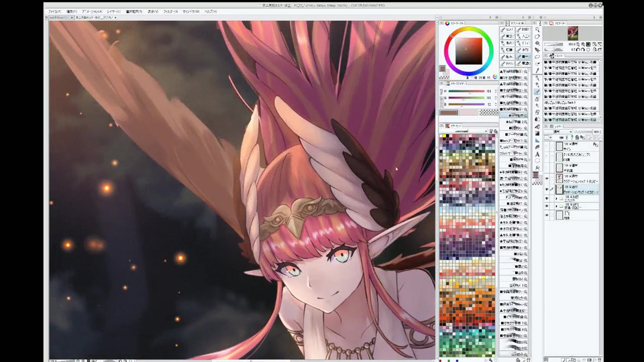Click the auto action list scrollbar

tap(600, 90)
